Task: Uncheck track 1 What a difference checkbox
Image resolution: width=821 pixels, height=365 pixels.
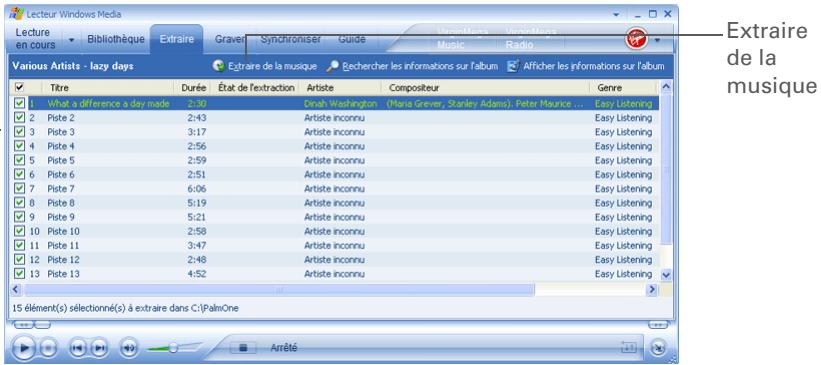Action: pos(19,103)
